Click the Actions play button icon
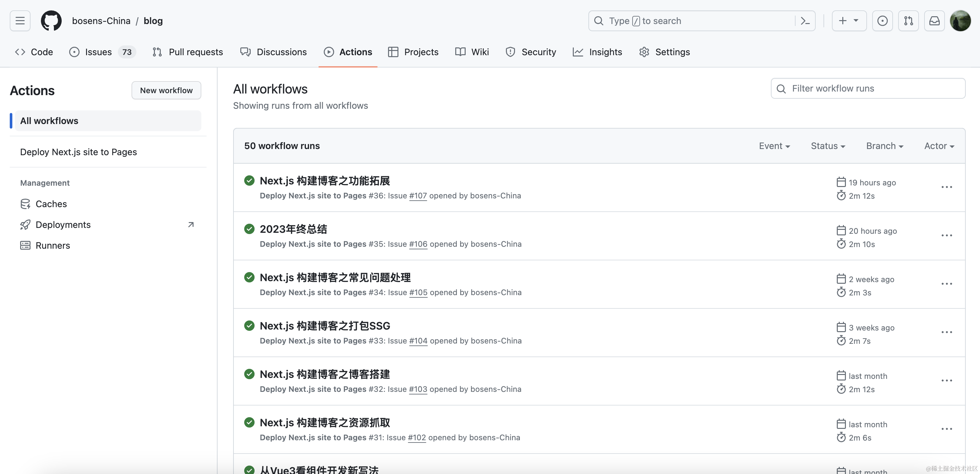980x474 pixels. pos(328,51)
